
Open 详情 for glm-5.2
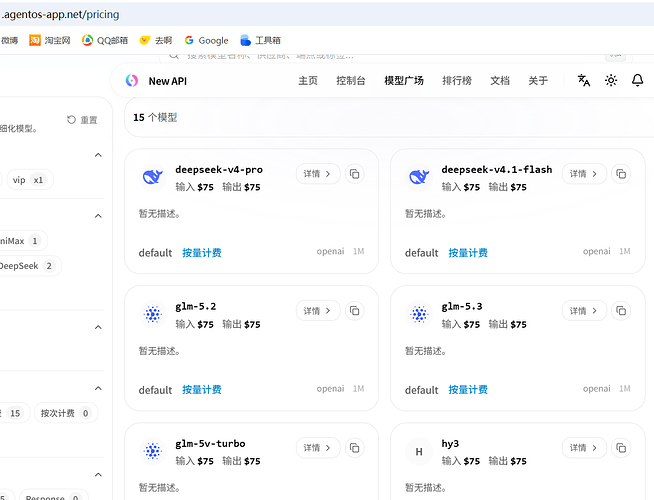[318, 311]
